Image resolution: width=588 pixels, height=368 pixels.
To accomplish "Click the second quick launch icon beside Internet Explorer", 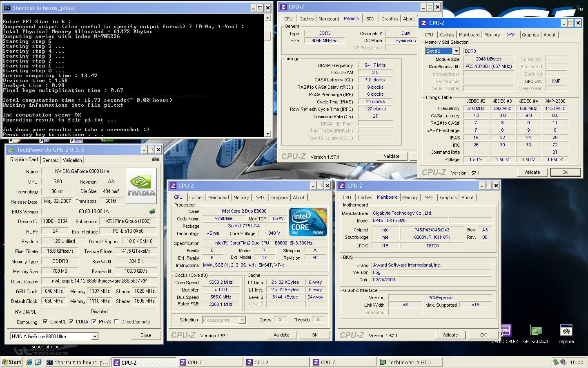I will (38, 362).
